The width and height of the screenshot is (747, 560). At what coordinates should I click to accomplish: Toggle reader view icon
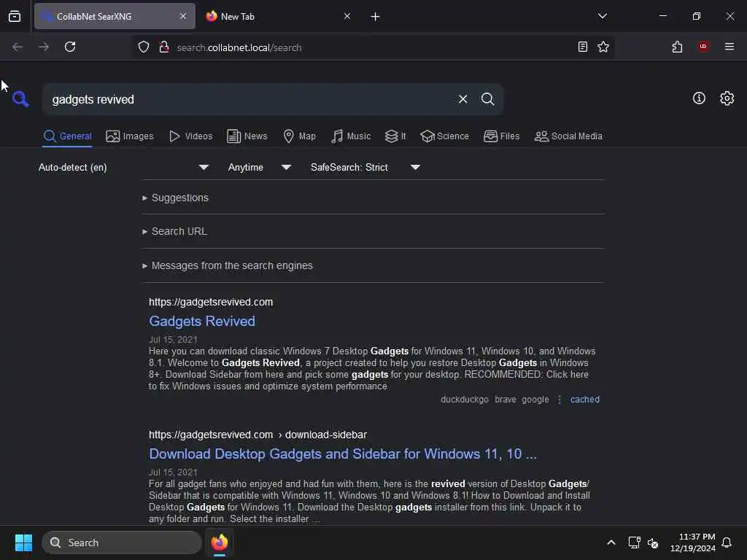[x=583, y=47]
